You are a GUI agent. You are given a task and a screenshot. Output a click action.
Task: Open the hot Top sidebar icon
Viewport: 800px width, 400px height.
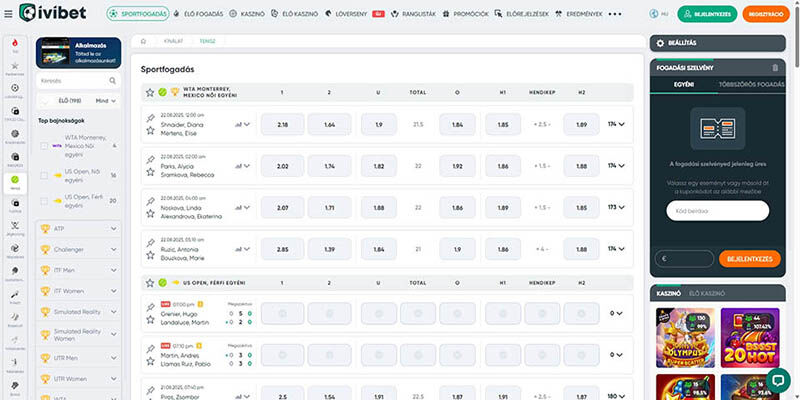click(x=15, y=45)
